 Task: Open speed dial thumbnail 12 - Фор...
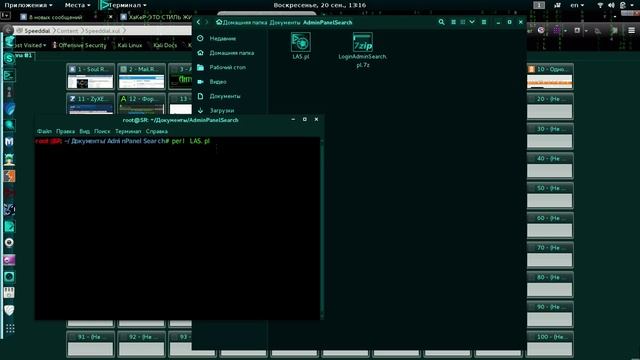pyautogui.click(x=142, y=104)
